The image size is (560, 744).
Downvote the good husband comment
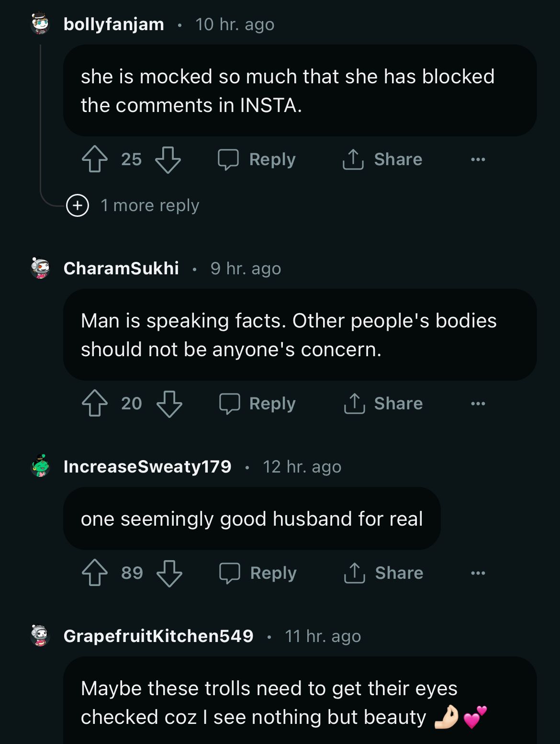coord(169,573)
